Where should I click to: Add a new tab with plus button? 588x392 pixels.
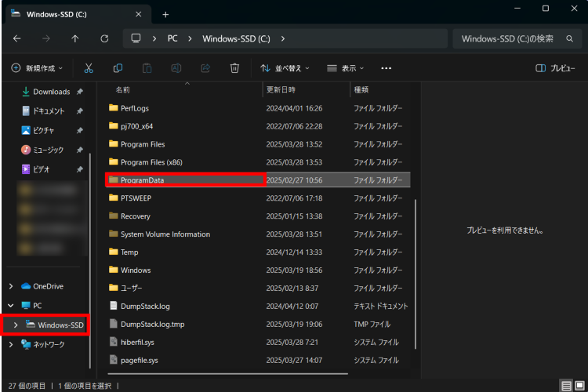[165, 14]
